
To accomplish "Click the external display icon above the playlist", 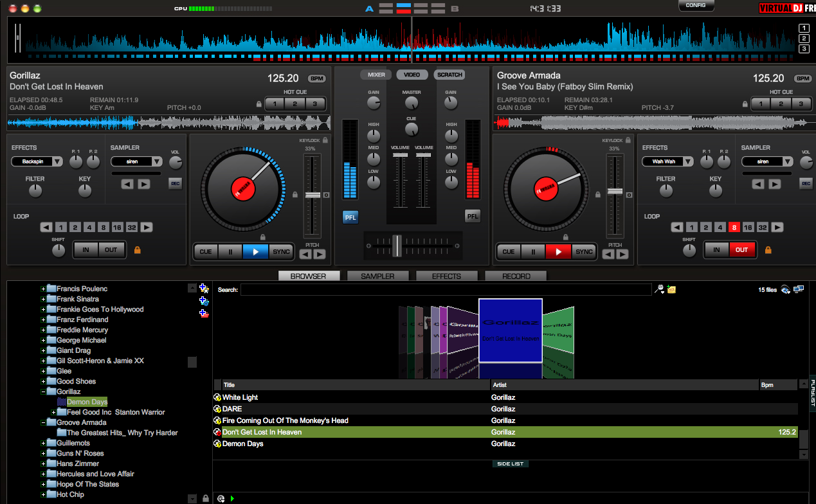I will [x=799, y=289].
